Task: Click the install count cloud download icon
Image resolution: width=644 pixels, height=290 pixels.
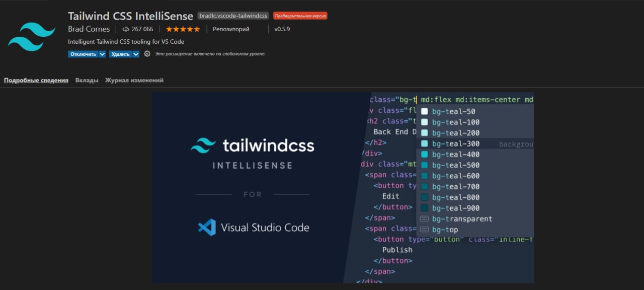Action: [x=126, y=29]
